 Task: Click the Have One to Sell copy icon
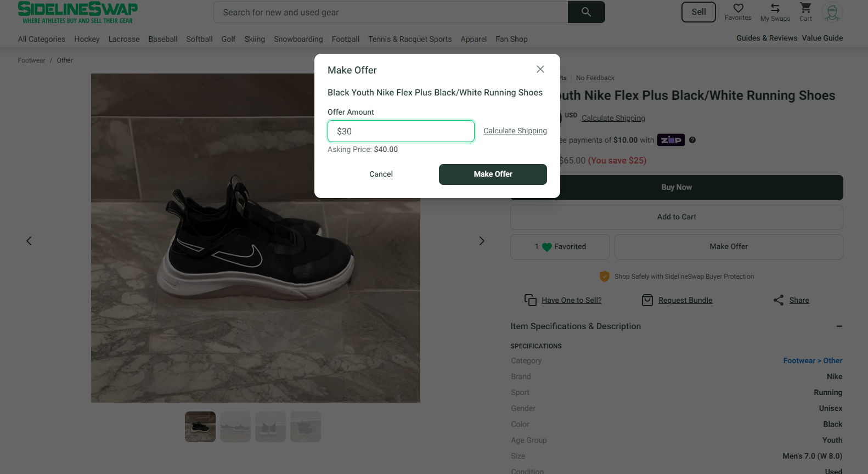click(531, 300)
